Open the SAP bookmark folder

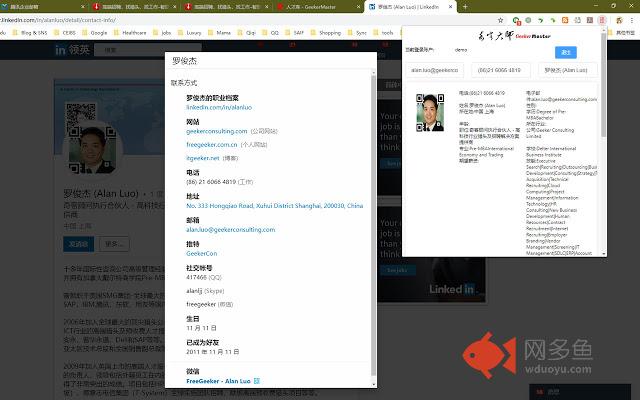click(294, 33)
